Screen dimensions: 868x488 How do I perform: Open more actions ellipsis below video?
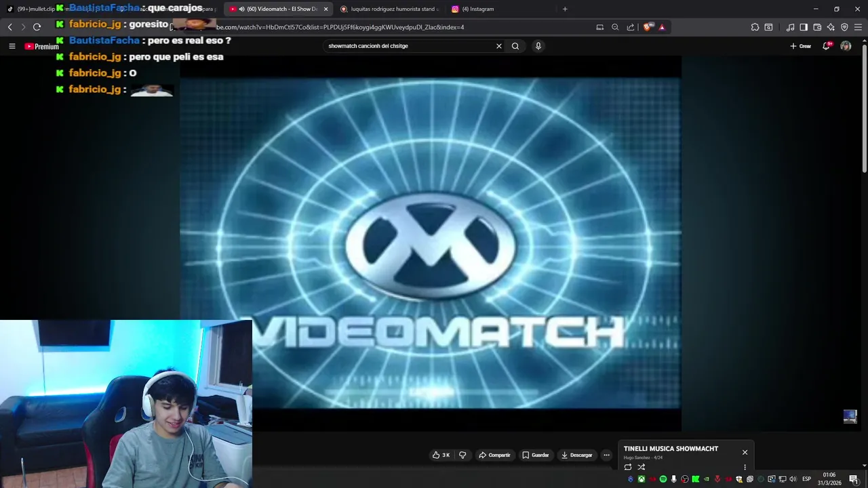click(606, 455)
